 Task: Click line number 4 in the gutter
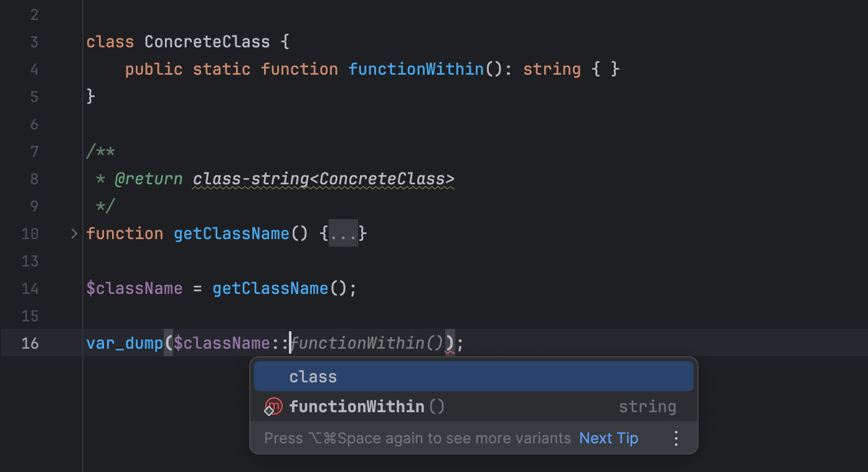click(x=34, y=69)
